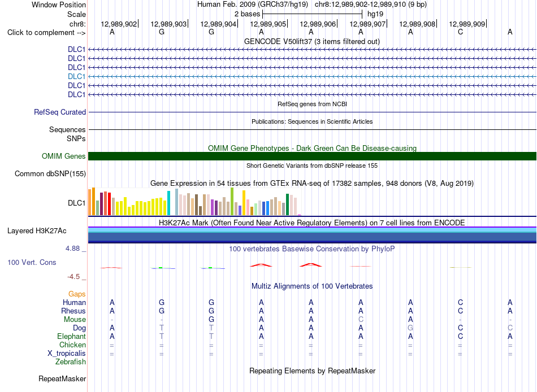This screenshot has height=392, width=537.
Task: Click the Gaps row label in Multiz
Action: click(x=77, y=294)
